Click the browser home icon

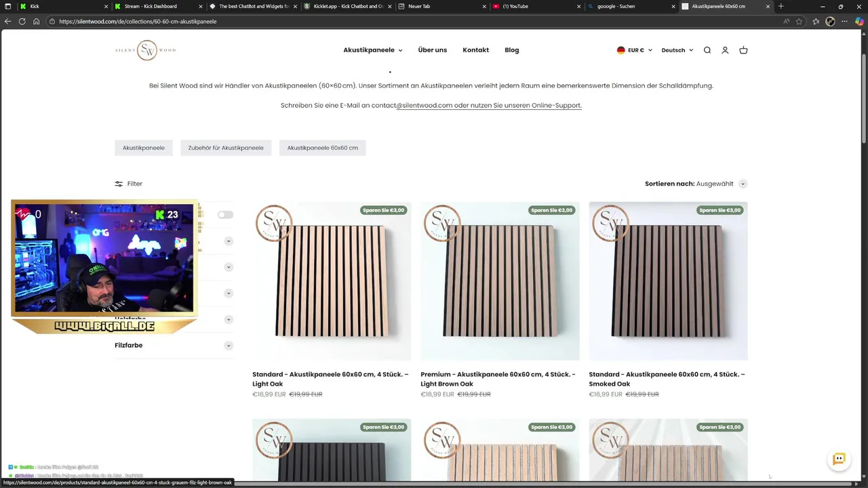[36, 21]
